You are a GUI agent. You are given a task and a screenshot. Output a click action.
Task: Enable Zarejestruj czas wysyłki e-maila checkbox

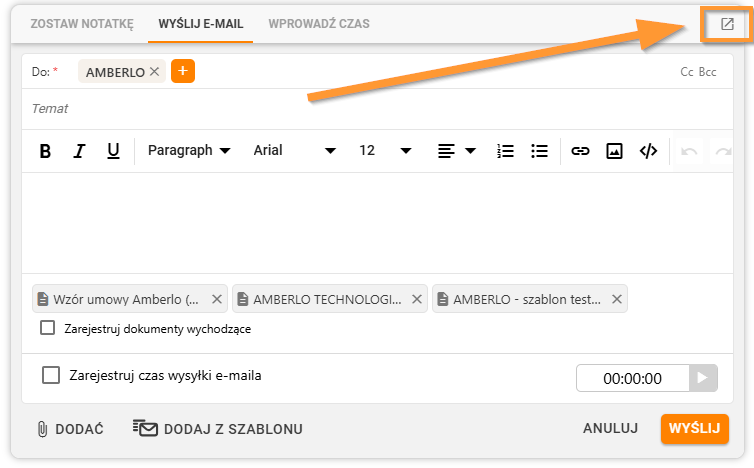tap(51, 375)
